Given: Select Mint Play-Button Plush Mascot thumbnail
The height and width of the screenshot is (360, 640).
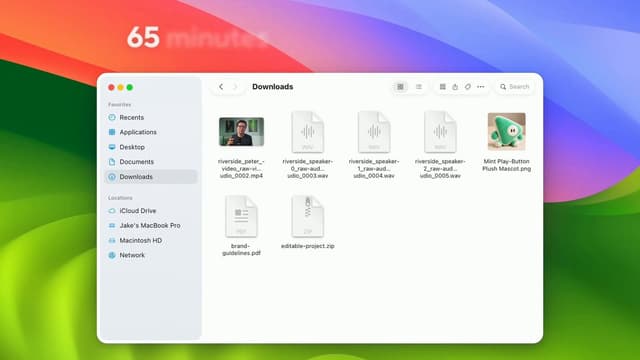Looking at the screenshot, I should tap(507, 131).
